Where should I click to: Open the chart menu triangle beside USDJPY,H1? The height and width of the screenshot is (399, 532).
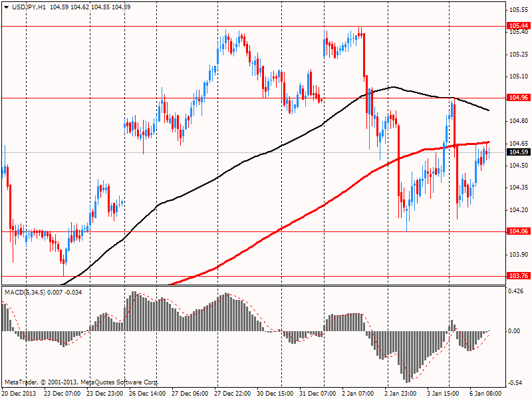click(7, 7)
